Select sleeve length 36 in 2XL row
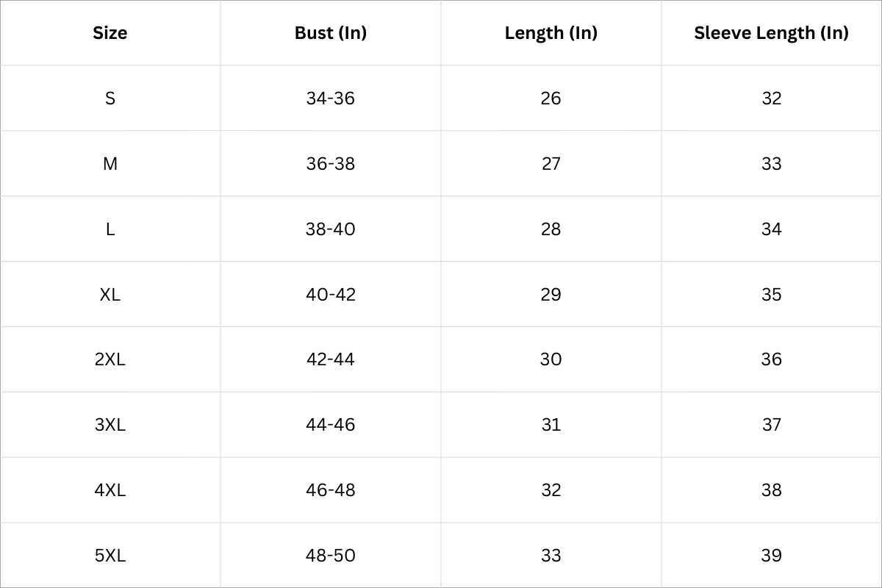 click(x=771, y=359)
